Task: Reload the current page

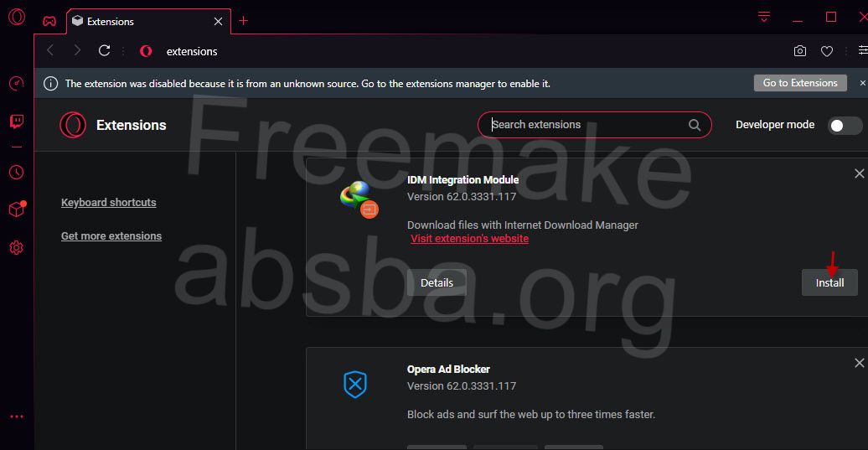Action: click(x=104, y=50)
